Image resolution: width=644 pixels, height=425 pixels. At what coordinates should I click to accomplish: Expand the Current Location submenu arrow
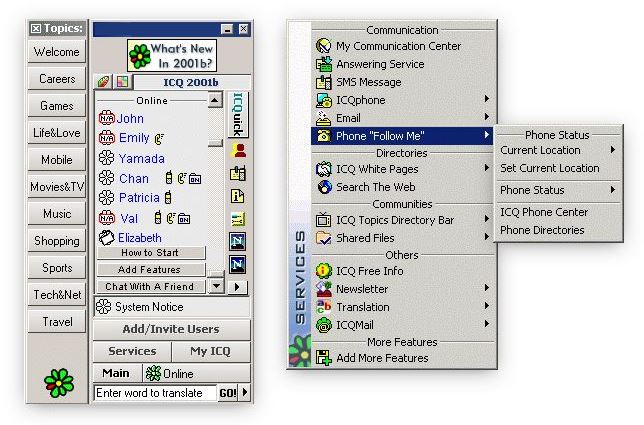(613, 149)
